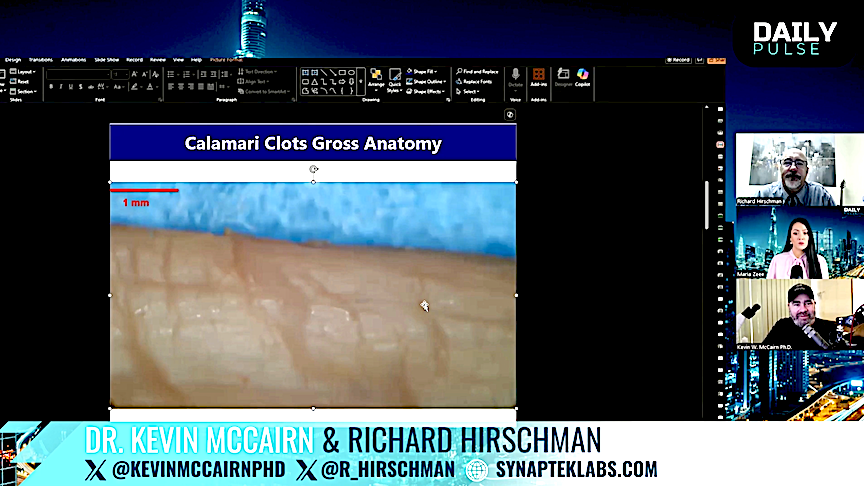Switch to the Picture Format tab
Image resolution: width=864 pixels, height=486 pixels.
[227, 60]
